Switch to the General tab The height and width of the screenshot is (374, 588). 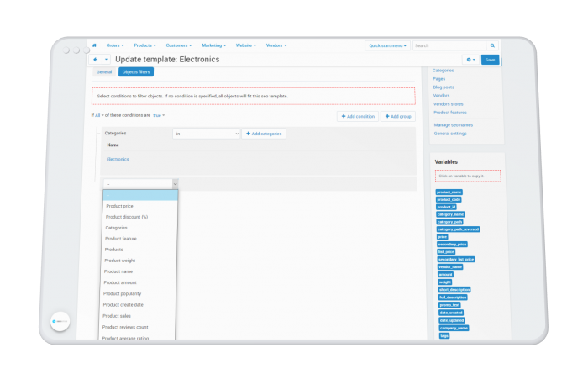104,72
